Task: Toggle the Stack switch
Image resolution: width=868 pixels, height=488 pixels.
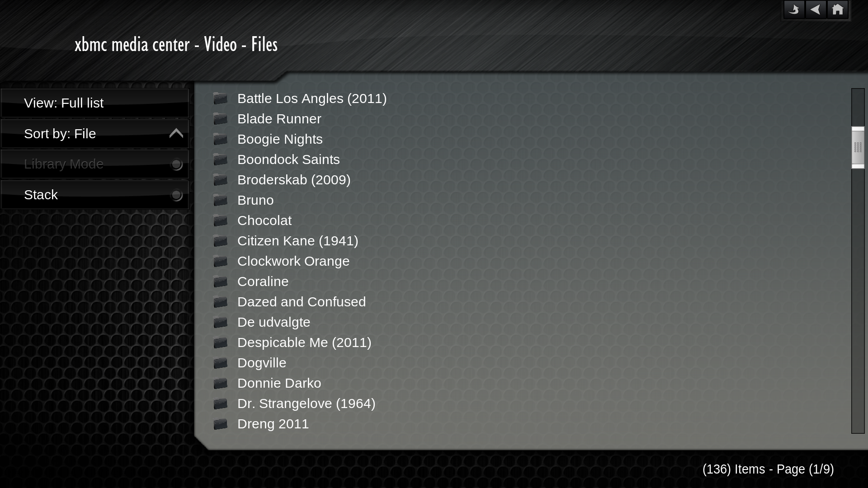Action: click(176, 195)
